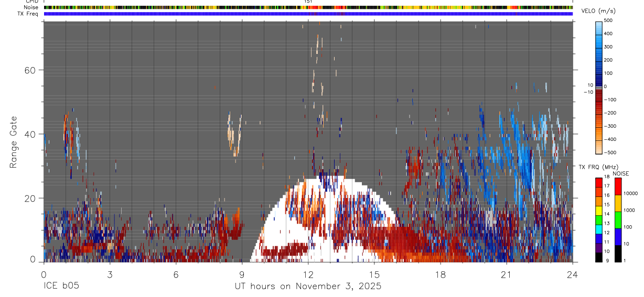Click the 10000 label on the NOISE scale
Image resolution: width=644 pixels, height=297 pixels.
pyautogui.click(x=630, y=193)
